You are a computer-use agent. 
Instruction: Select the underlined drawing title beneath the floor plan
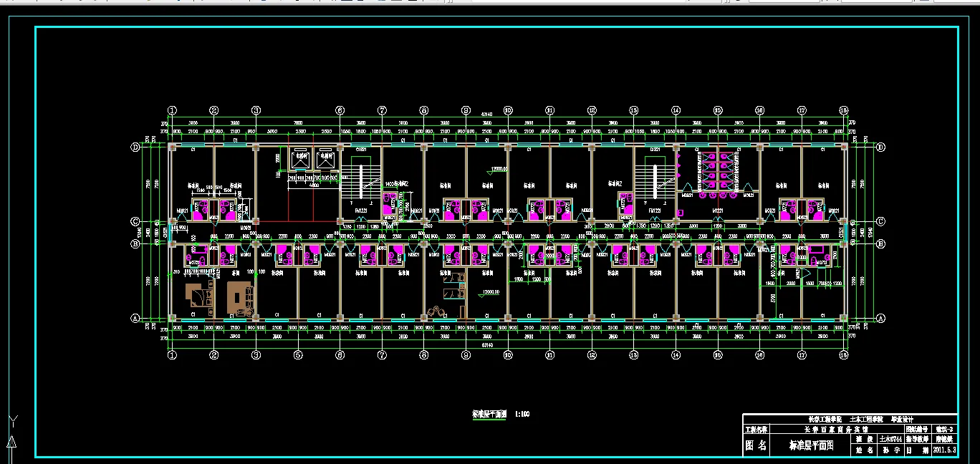coord(489,414)
